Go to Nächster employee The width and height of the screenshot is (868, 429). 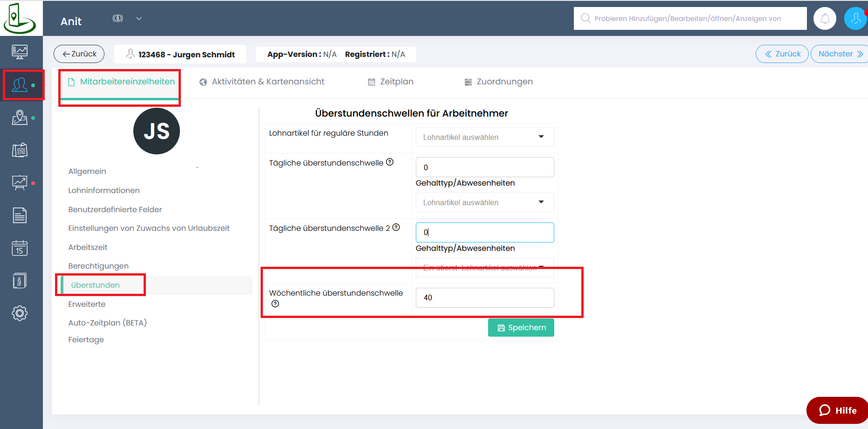click(x=840, y=54)
